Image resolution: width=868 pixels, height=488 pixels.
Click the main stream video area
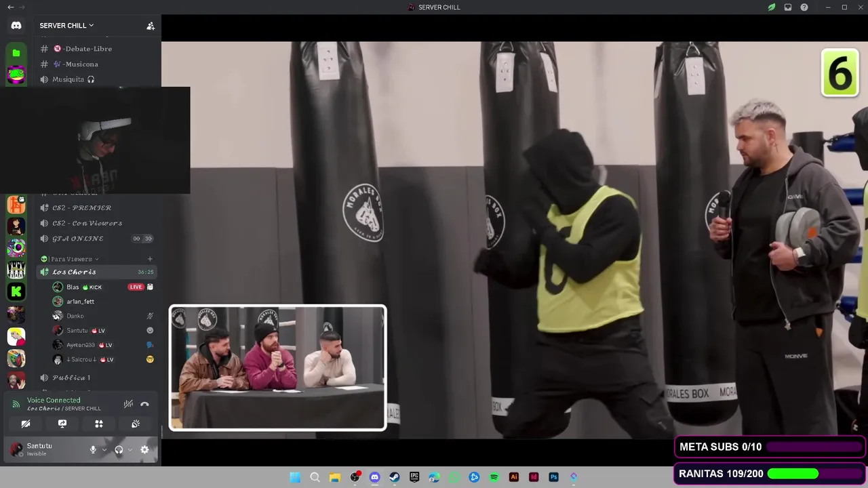515,240
